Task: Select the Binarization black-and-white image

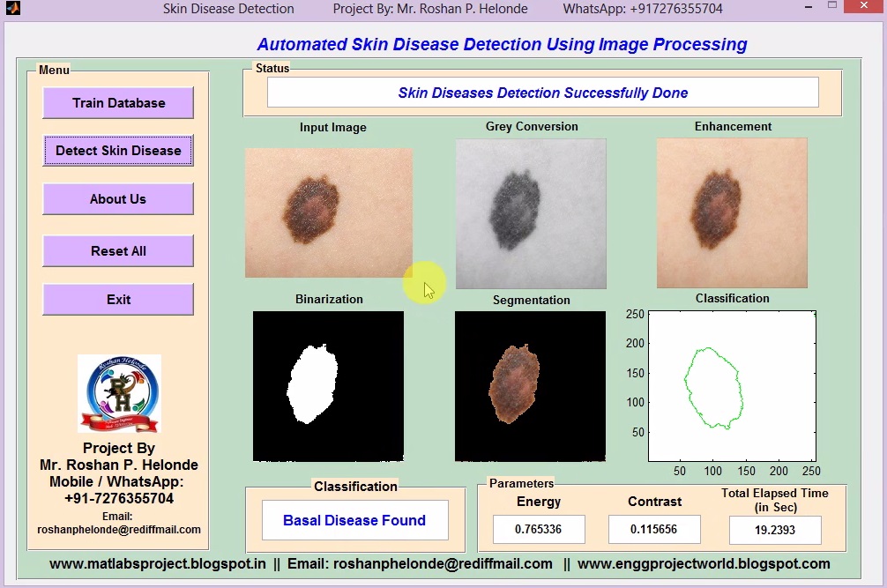Action: coord(328,385)
